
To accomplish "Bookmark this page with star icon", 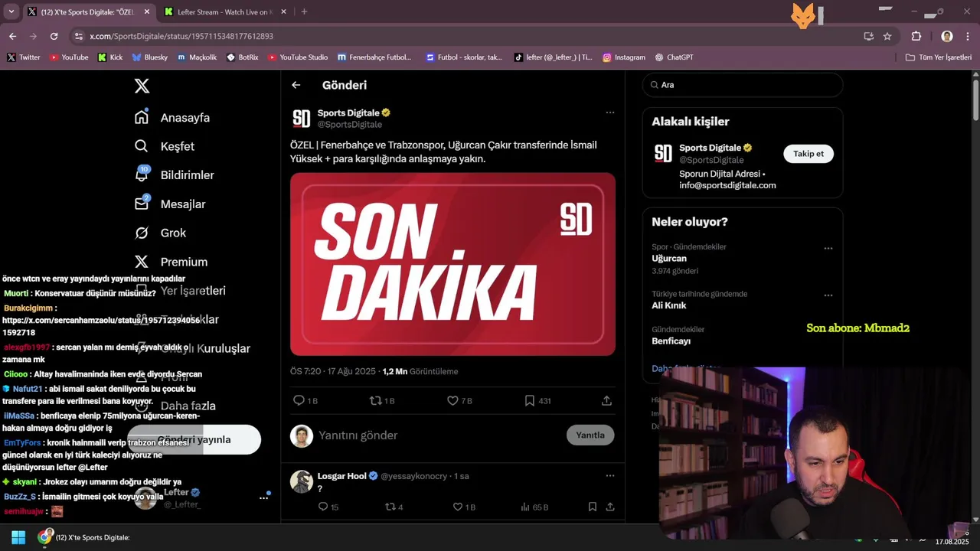I will point(887,36).
